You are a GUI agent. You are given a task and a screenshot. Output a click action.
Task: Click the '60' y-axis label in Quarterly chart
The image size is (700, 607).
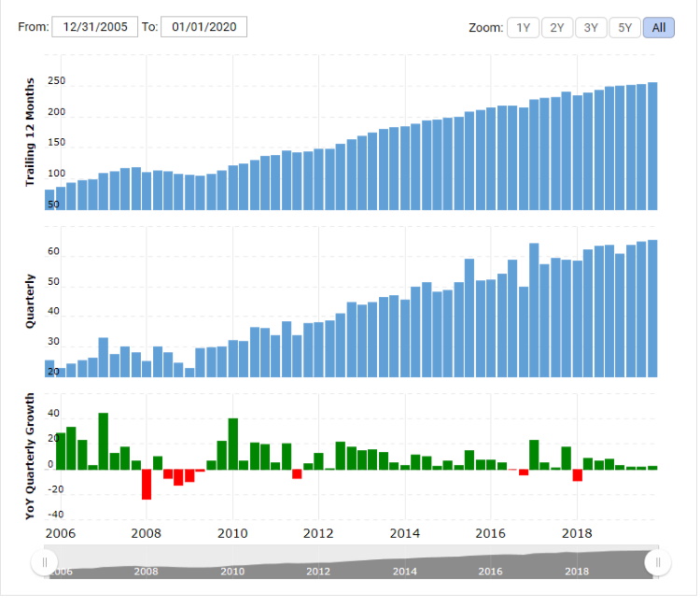coord(53,251)
